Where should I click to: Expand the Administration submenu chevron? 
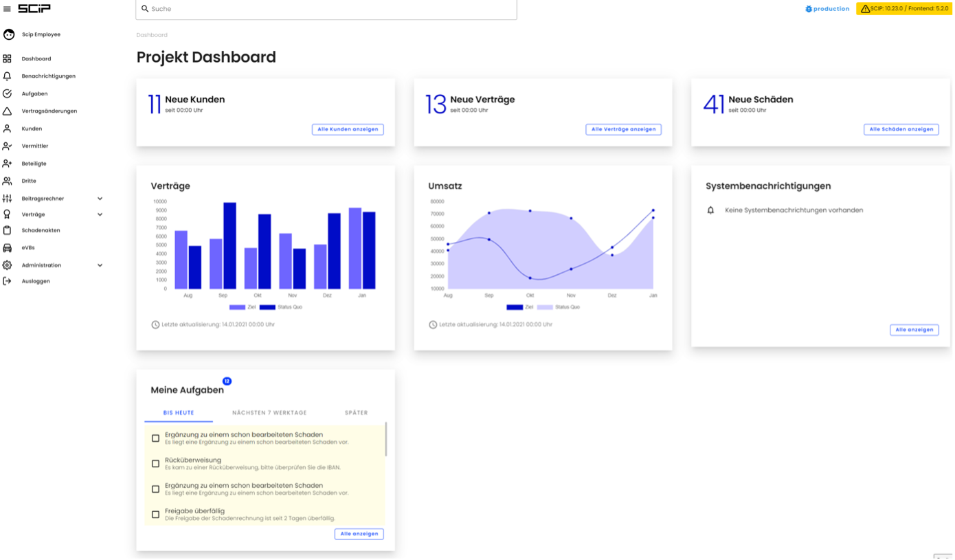pos(100,265)
